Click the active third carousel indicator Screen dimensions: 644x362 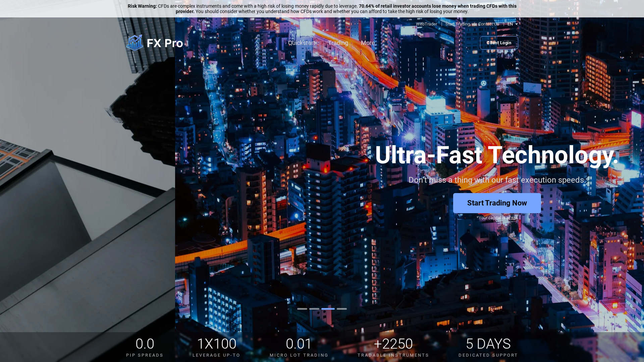pyautogui.click(x=328, y=309)
